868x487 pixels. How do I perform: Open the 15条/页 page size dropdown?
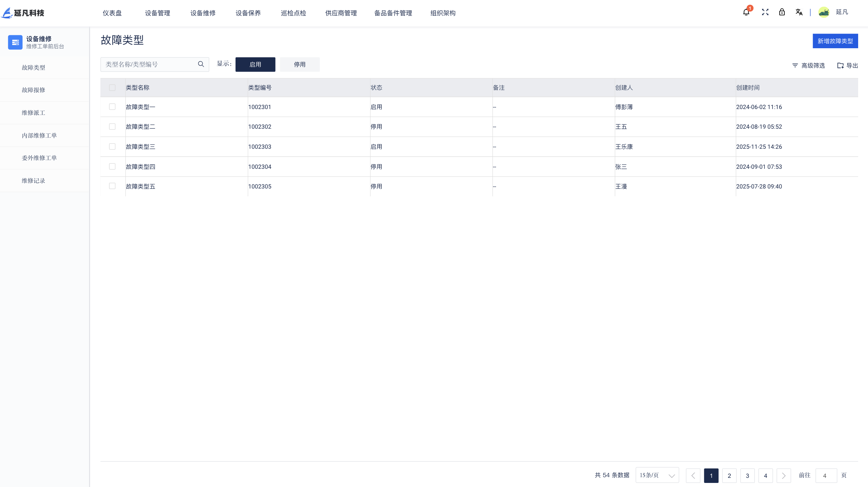[657, 475]
